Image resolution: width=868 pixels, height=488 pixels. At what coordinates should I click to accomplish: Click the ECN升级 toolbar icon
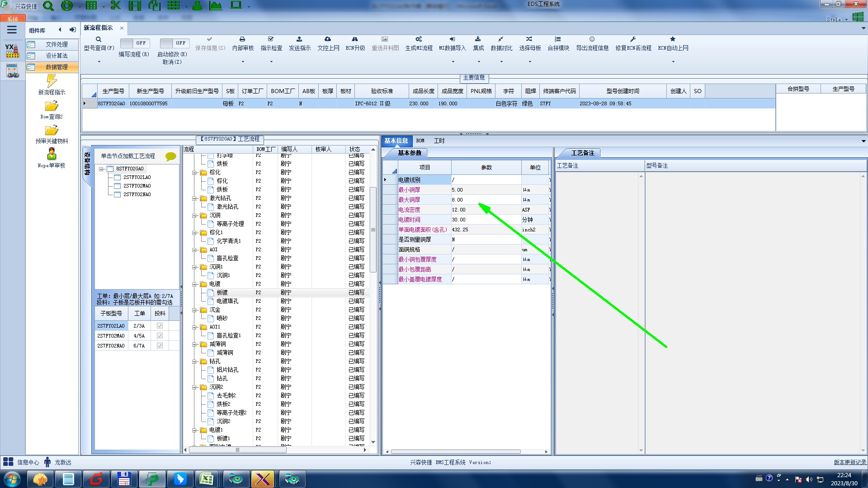355,39
